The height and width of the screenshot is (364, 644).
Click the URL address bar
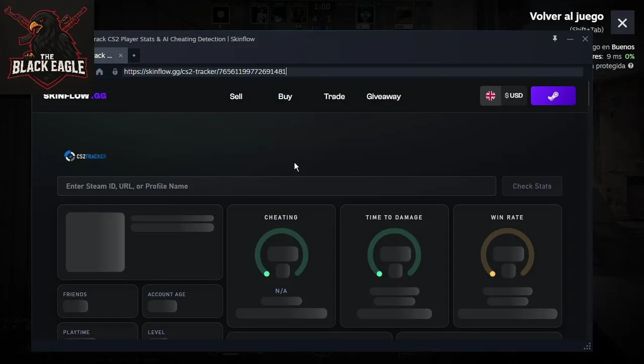pyautogui.click(x=352, y=72)
